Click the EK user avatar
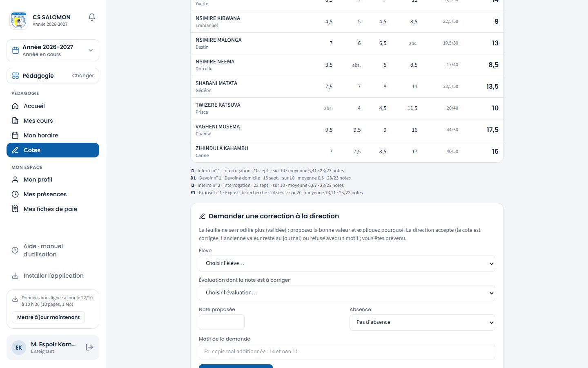 pyautogui.click(x=19, y=348)
